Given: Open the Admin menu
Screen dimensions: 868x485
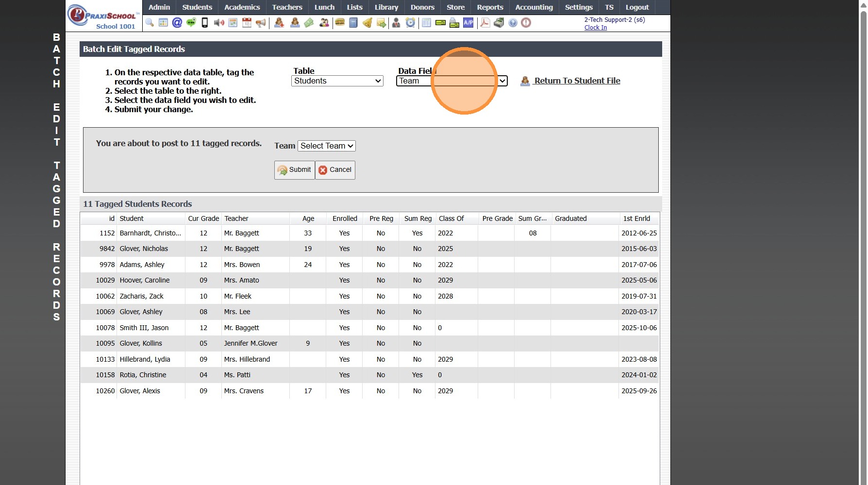Looking at the screenshot, I should point(159,7).
